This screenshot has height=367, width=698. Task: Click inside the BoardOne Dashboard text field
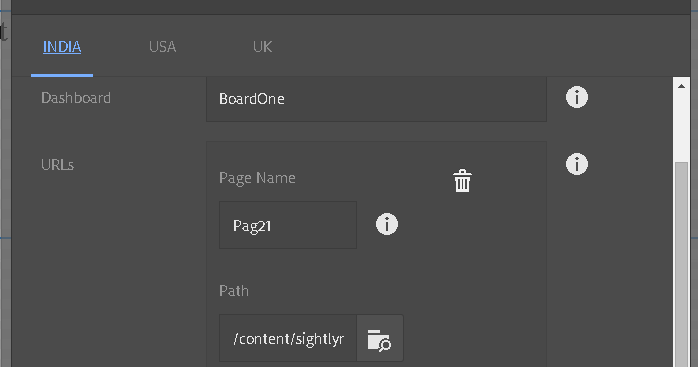pos(376,99)
